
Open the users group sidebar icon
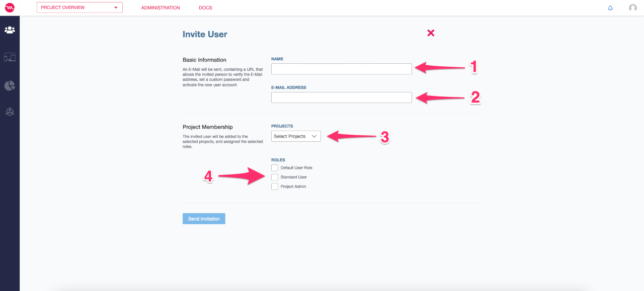[x=10, y=30]
